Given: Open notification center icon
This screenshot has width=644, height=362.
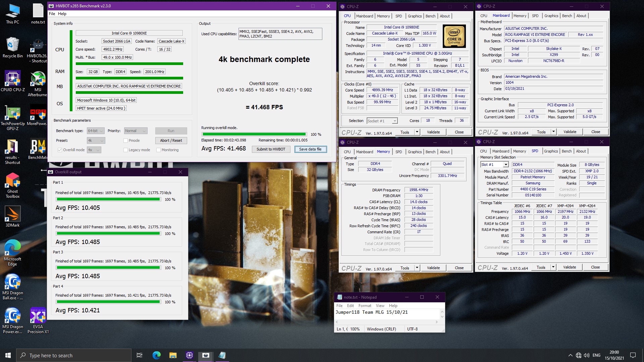Looking at the screenshot, I should click(x=633, y=355).
